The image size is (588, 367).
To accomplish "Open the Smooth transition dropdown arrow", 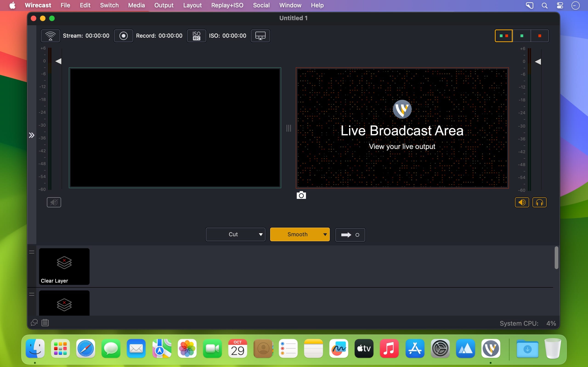I will click(325, 234).
